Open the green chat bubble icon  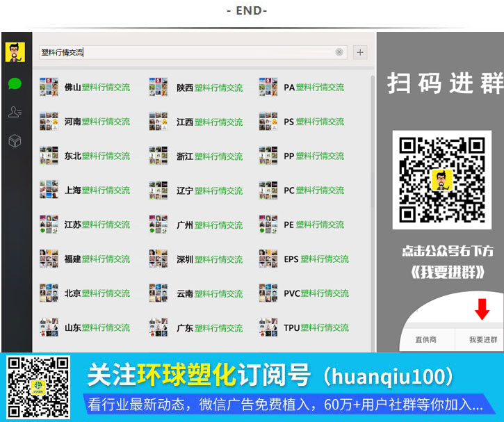click(x=15, y=84)
